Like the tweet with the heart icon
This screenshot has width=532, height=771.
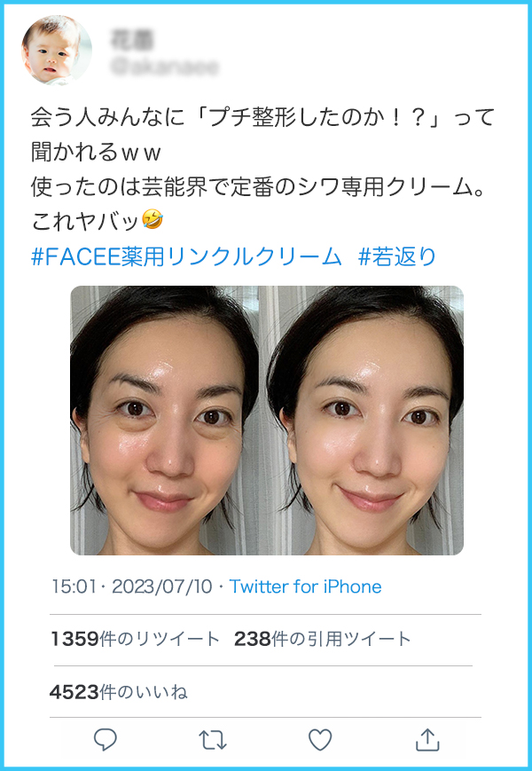[320, 740]
